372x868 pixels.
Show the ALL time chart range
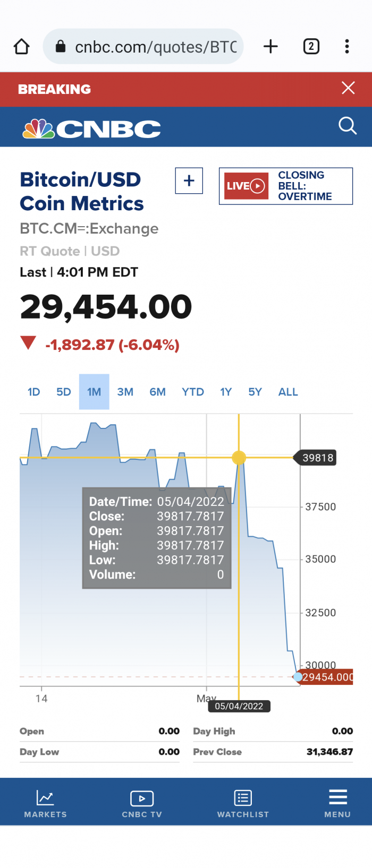pyautogui.click(x=288, y=392)
